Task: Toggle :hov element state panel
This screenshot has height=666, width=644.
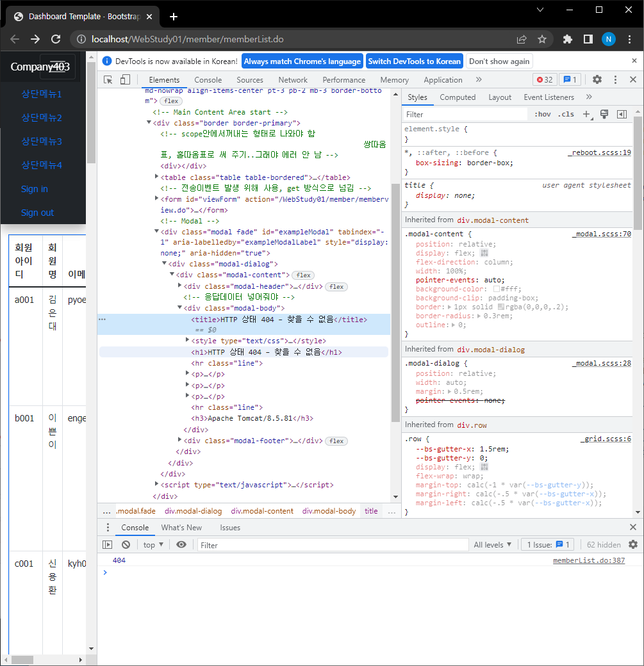Action: [x=543, y=114]
